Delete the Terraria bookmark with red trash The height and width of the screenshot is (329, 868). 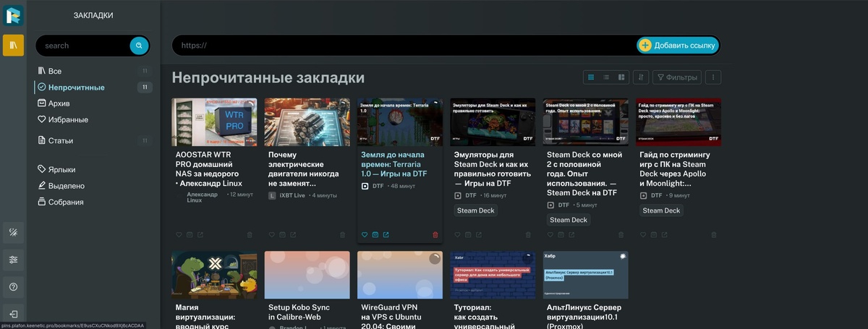point(435,235)
